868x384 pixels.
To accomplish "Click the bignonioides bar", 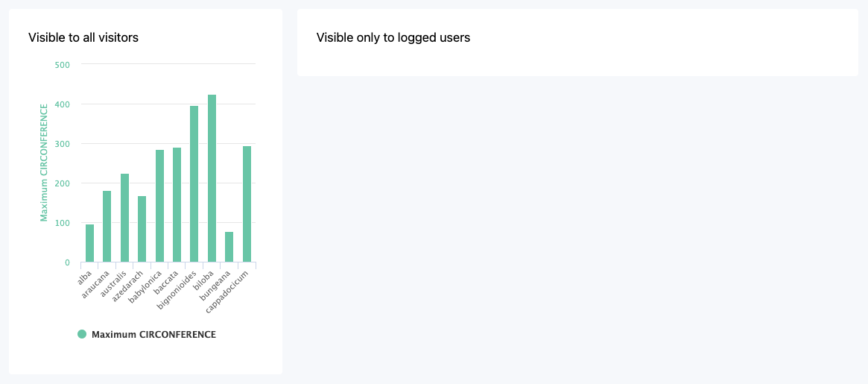I will point(194,184).
